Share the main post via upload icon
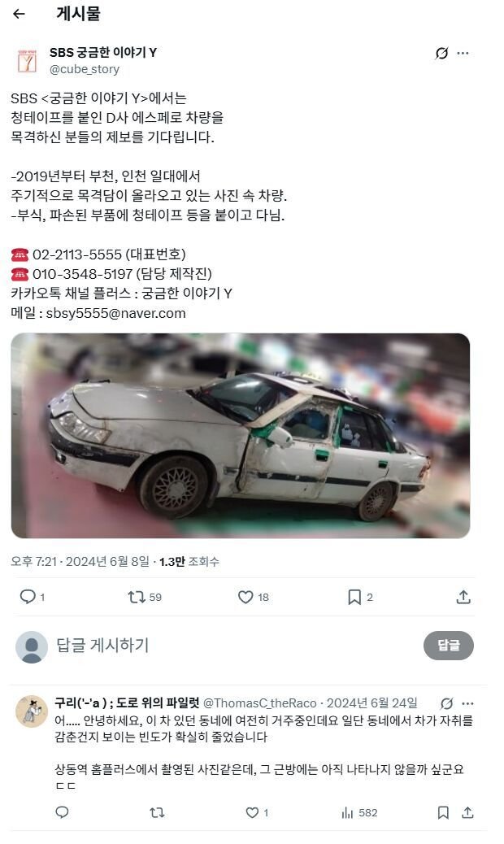504x844 pixels. click(x=463, y=597)
